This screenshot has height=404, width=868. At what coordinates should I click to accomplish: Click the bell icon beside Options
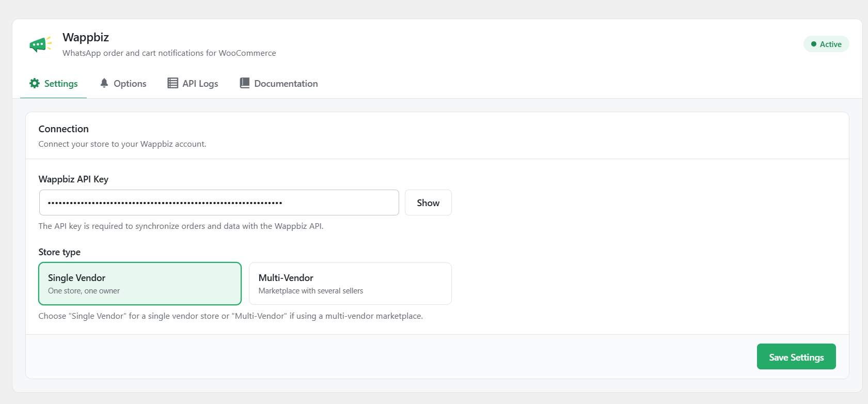(104, 83)
